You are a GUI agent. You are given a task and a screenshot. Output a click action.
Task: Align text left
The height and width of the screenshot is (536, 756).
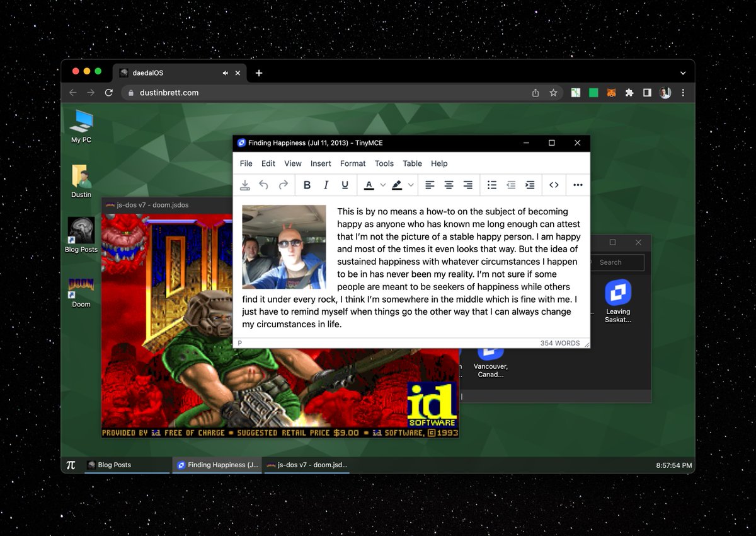(430, 185)
